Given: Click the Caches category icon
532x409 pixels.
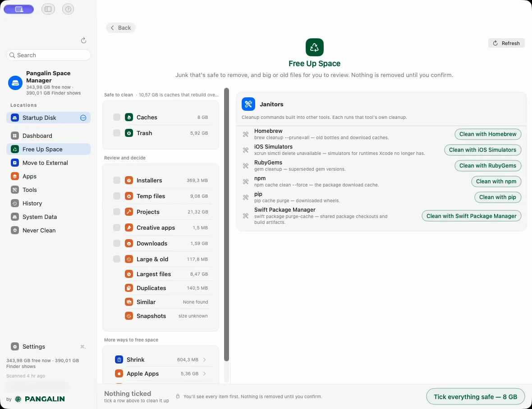Looking at the screenshot, I should pos(129,117).
